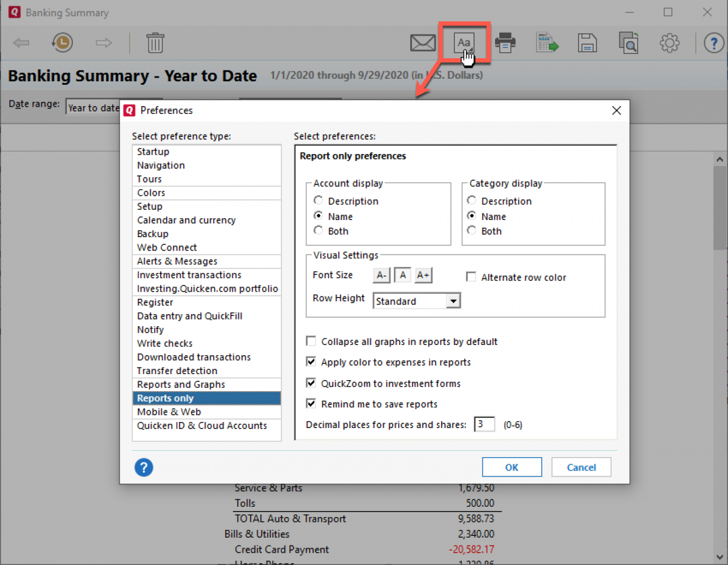Image resolution: width=728 pixels, height=565 pixels.
Task: Open help from the toolbar question mark
Action: pos(714,43)
